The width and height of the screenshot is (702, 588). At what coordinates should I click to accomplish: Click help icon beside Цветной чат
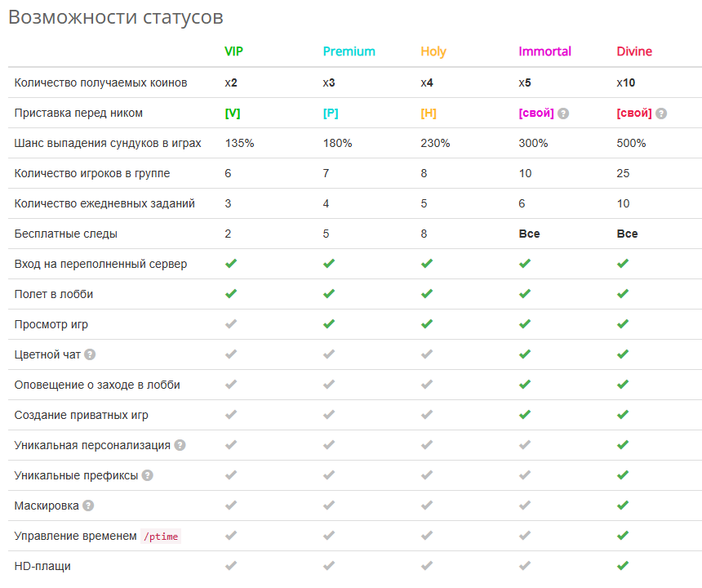coord(90,354)
